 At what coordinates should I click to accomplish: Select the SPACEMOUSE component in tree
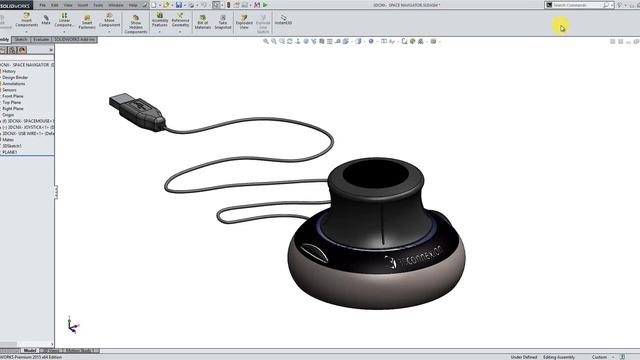28,121
